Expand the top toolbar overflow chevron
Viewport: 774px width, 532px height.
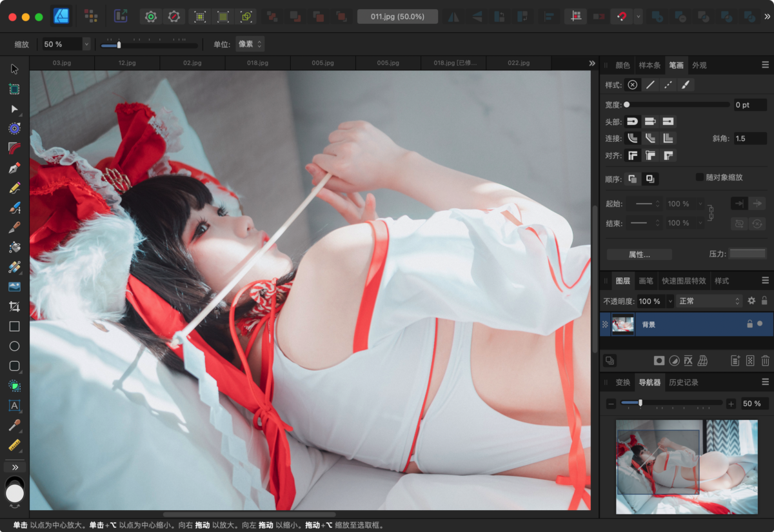click(767, 16)
